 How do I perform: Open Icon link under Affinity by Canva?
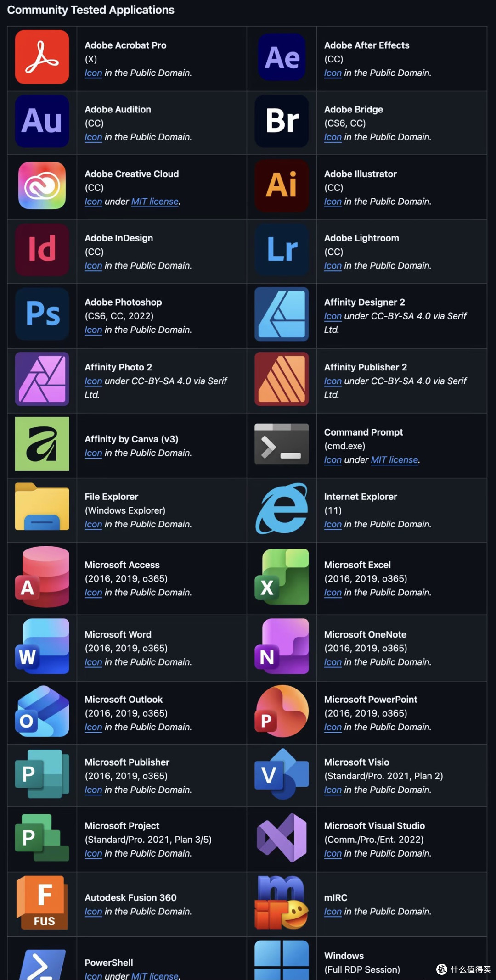pos(93,453)
